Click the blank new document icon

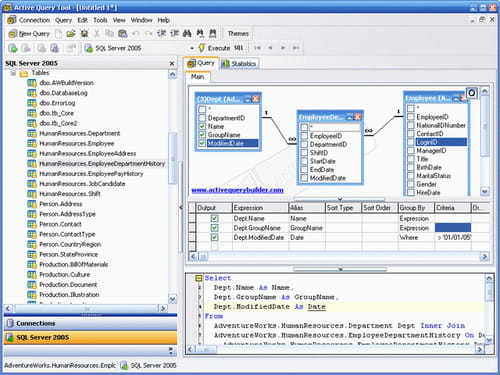(58, 33)
